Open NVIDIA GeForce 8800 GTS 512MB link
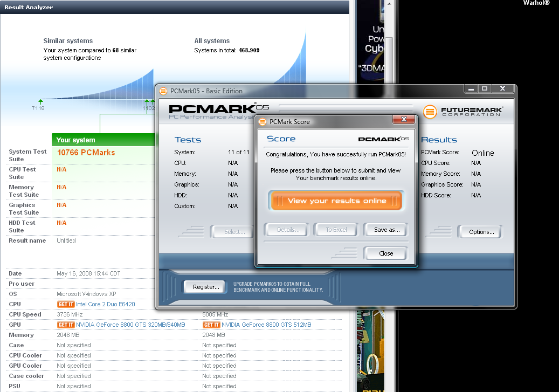This screenshot has height=392, width=559. tap(266, 325)
